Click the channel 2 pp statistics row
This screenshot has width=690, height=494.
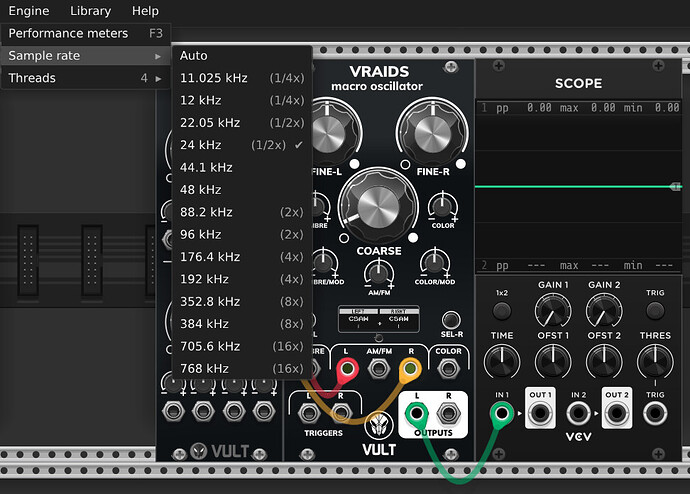[x=580, y=265]
